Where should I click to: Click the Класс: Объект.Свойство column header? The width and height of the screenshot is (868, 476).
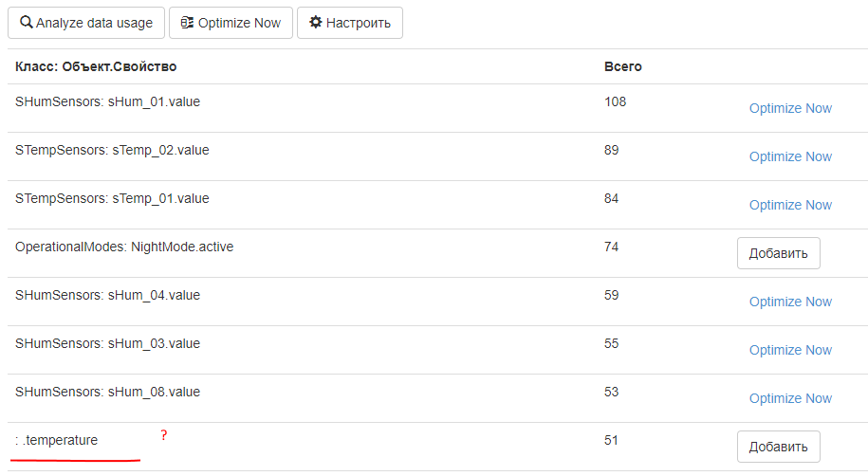96,66
